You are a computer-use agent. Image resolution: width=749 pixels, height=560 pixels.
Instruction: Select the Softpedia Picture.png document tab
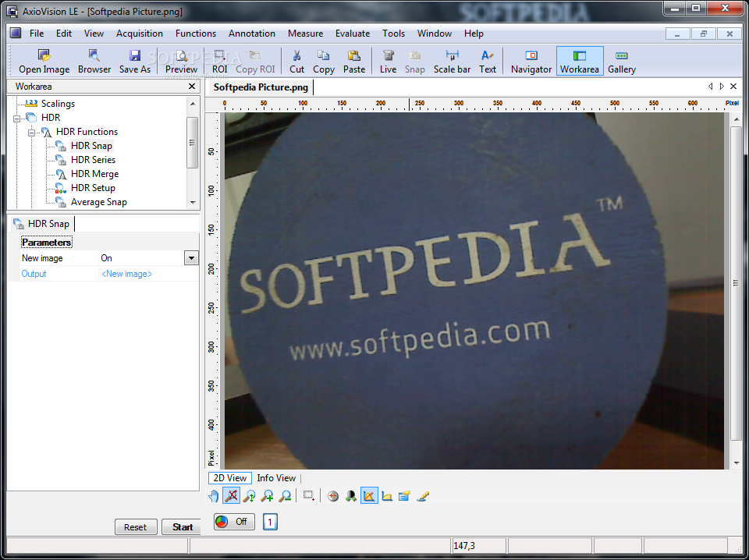tap(261, 87)
